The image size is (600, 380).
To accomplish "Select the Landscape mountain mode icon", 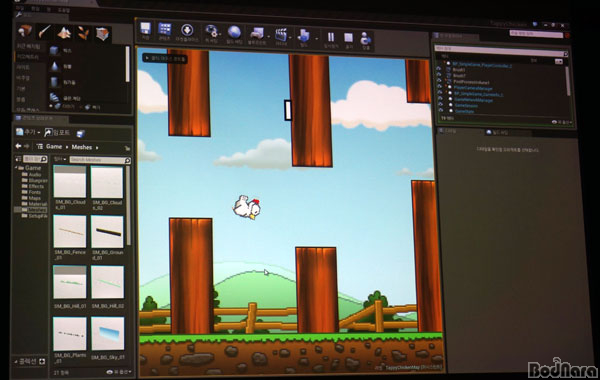I will tap(64, 33).
